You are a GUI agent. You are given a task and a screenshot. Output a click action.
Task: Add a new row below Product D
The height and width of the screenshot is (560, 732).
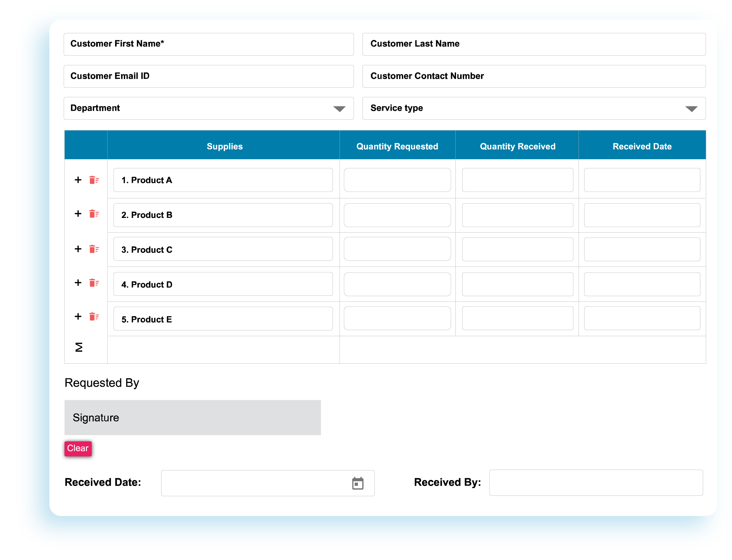click(78, 284)
